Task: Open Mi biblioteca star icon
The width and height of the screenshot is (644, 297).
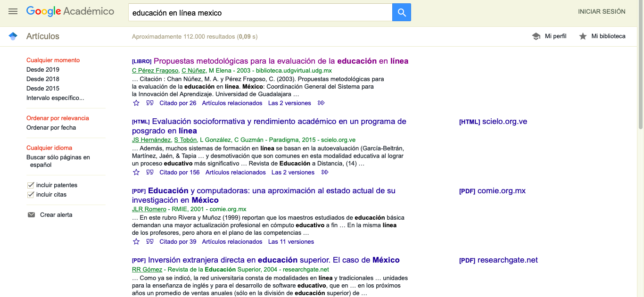Action: tap(583, 36)
